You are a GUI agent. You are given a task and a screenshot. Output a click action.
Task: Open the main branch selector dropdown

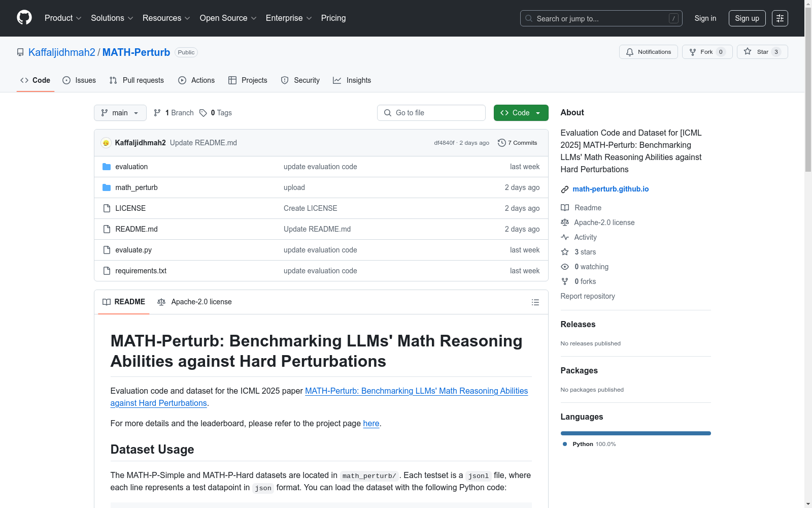[120, 113]
